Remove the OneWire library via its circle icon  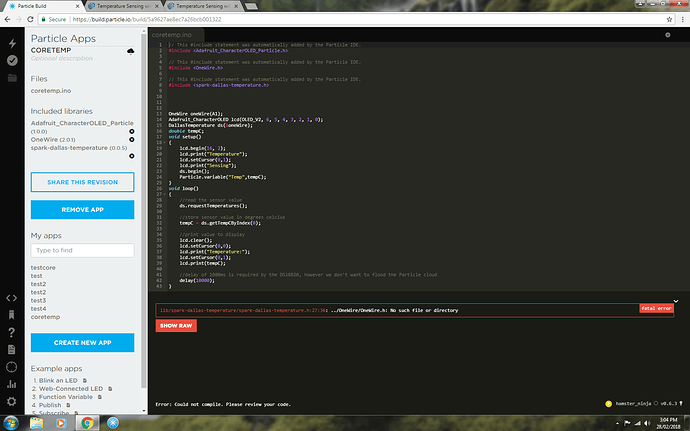pyautogui.click(x=132, y=140)
